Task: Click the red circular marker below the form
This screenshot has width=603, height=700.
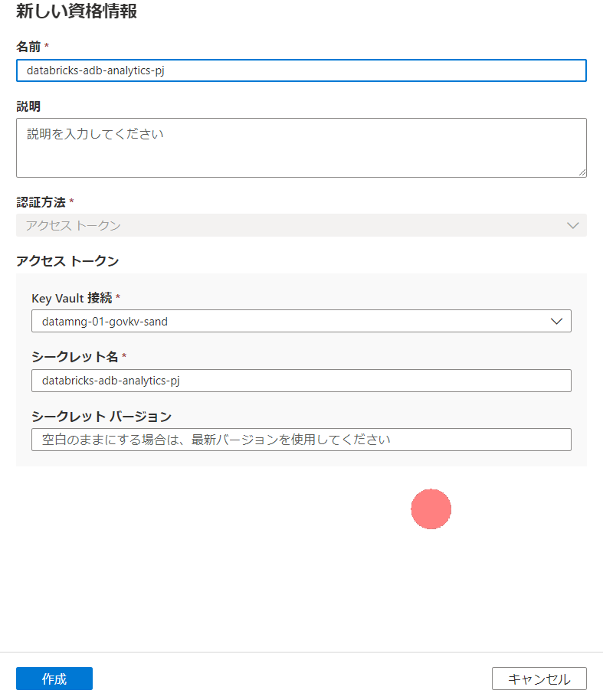Action: (x=431, y=509)
